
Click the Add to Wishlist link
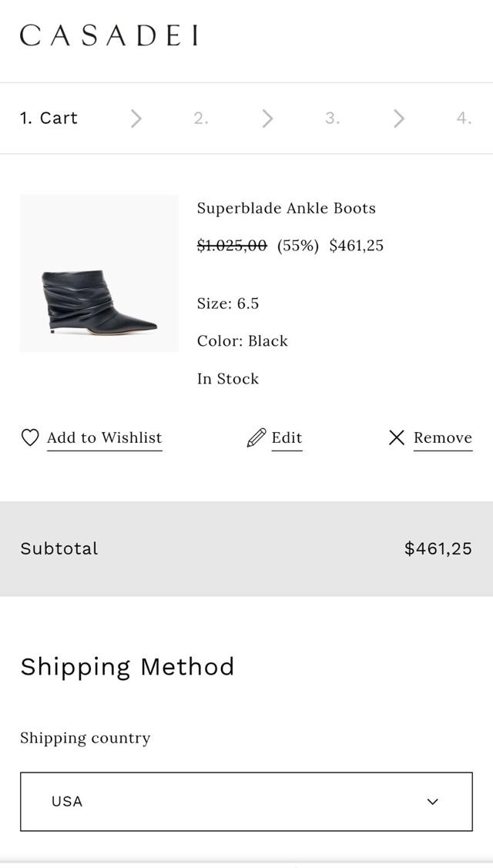(x=105, y=437)
